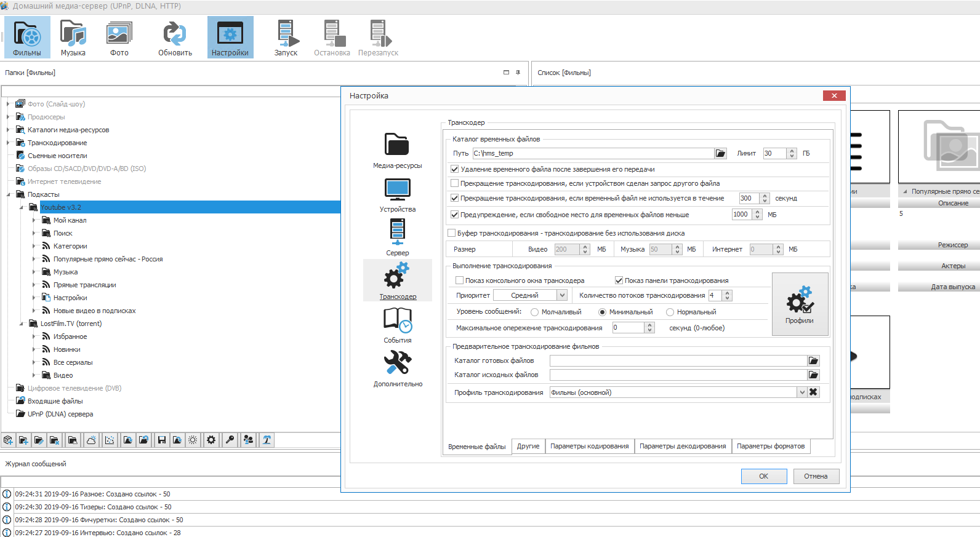The width and height of the screenshot is (980, 537).
Task: Open the События settings section
Action: click(397, 325)
